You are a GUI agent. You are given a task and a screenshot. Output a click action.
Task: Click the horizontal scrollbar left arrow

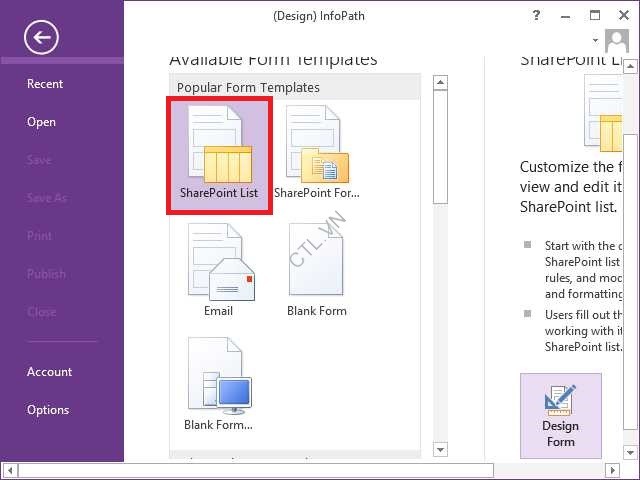[9, 469]
